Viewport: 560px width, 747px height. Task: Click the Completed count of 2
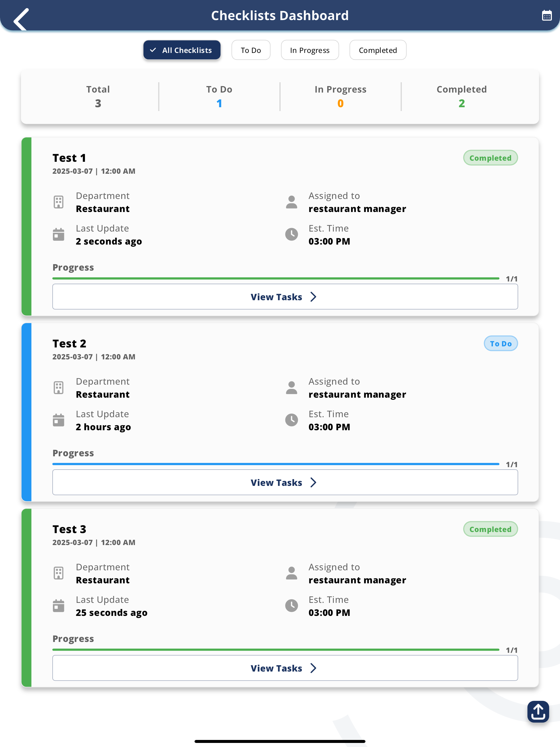462,103
